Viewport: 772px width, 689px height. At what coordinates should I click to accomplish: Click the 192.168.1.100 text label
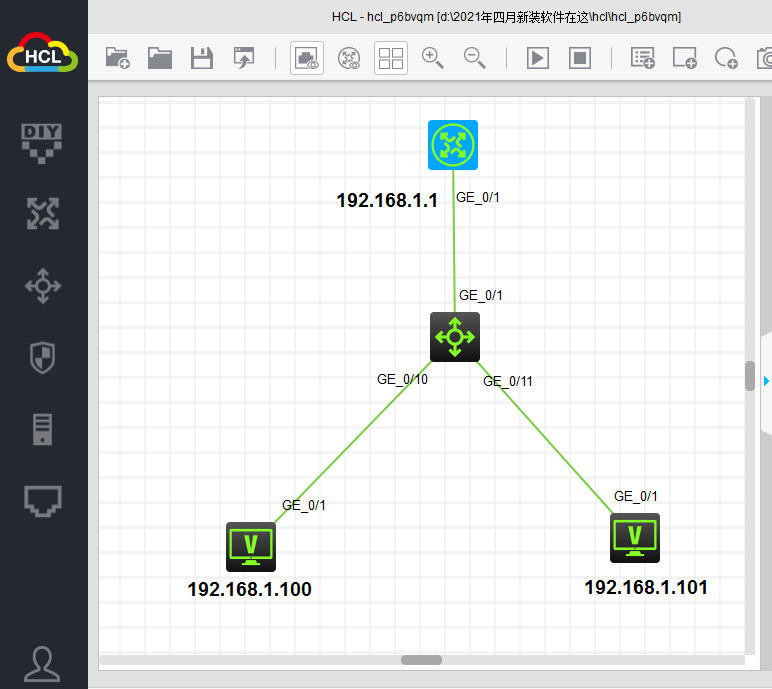tap(250, 590)
